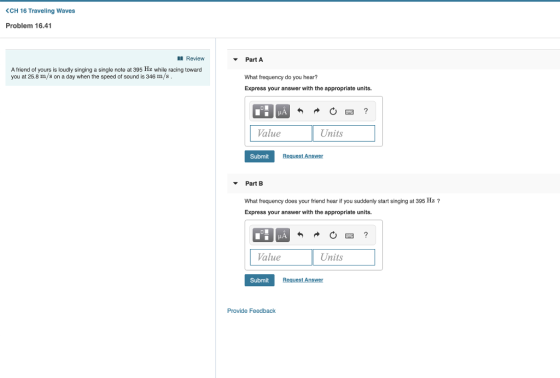Focus the Part B Units field
The image size is (560, 378).
click(344, 257)
